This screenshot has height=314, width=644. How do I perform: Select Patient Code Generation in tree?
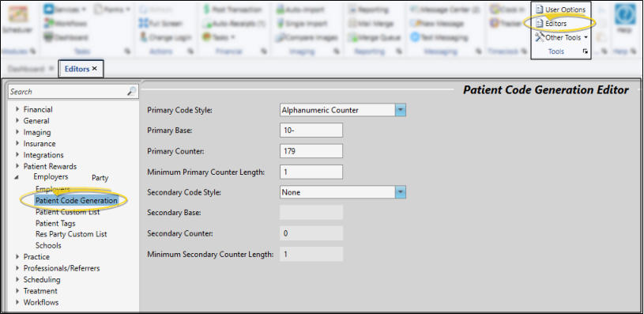click(77, 201)
